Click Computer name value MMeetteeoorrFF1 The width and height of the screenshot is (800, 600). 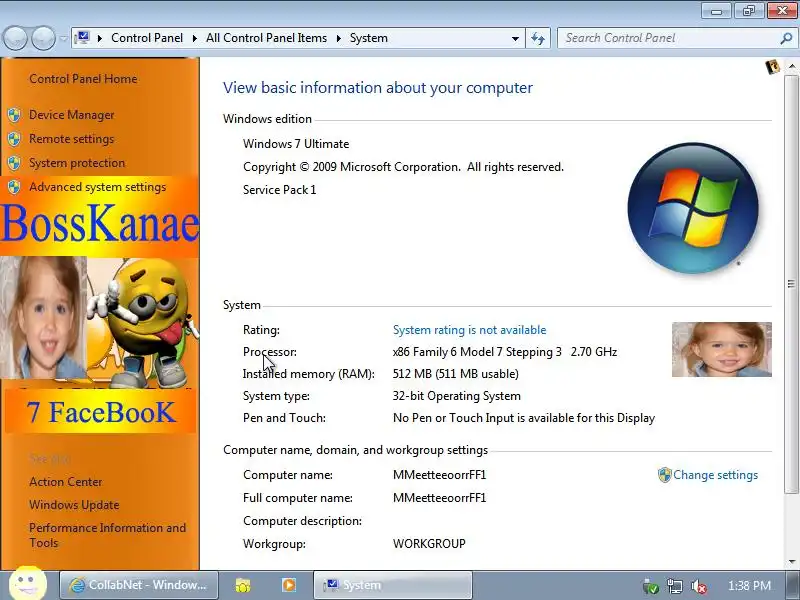click(x=439, y=475)
